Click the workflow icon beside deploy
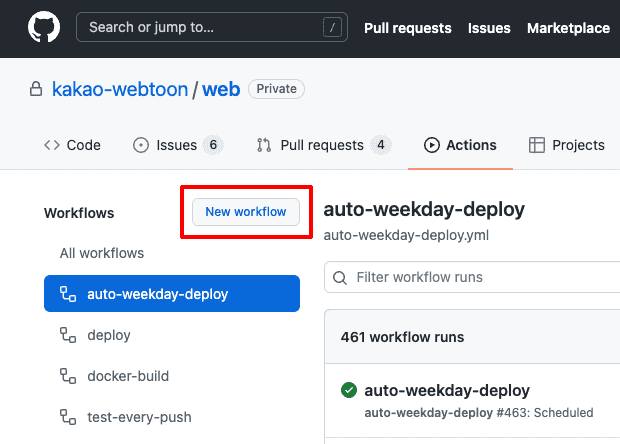This screenshot has width=620, height=444. coord(68,335)
